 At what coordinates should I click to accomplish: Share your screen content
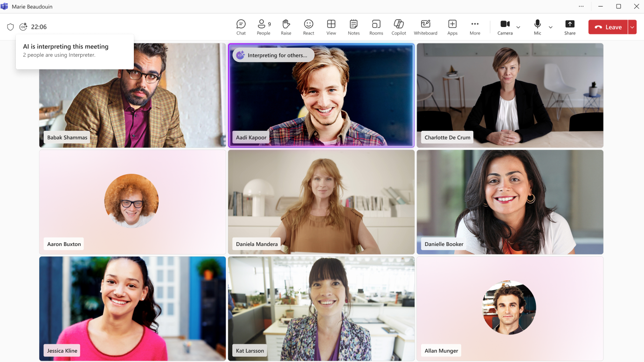570,27
